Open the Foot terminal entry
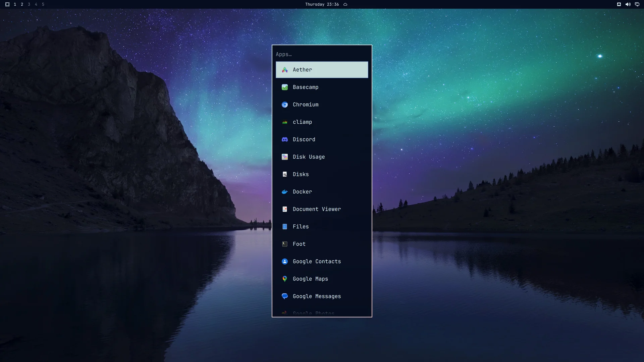The width and height of the screenshot is (644, 362). [322, 244]
